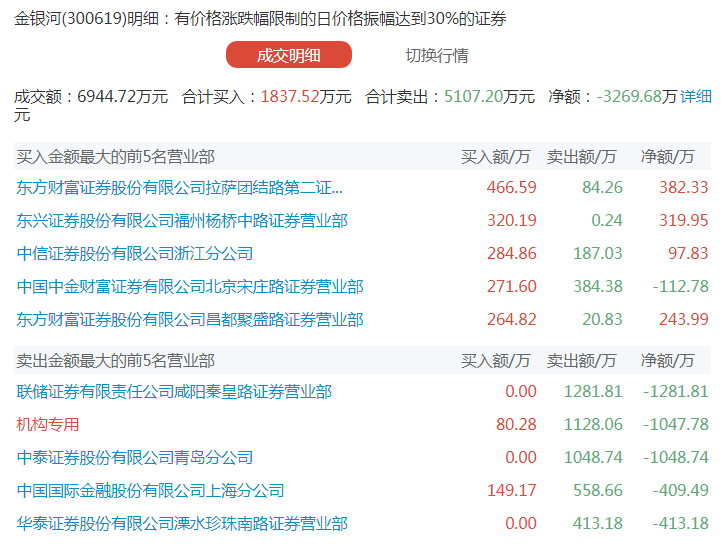Click the 净额 -3269.68万 figure
Viewport: 721px width, 557px height.
[x=637, y=97]
